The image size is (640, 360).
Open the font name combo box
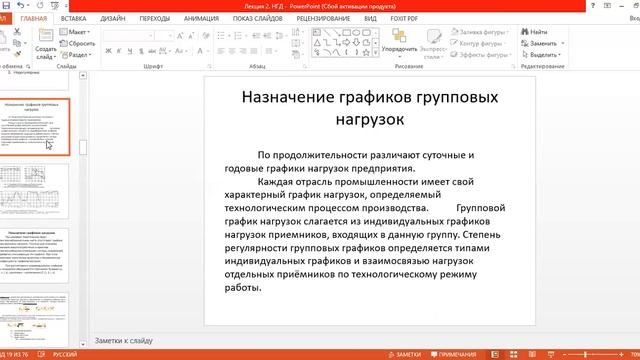pyautogui.click(x=128, y=36)
